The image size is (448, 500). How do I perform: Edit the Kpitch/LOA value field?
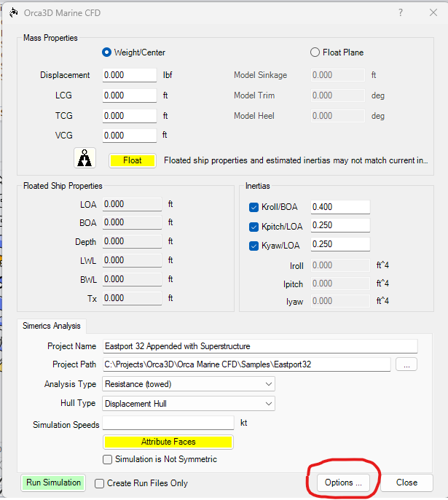[340, 225]
